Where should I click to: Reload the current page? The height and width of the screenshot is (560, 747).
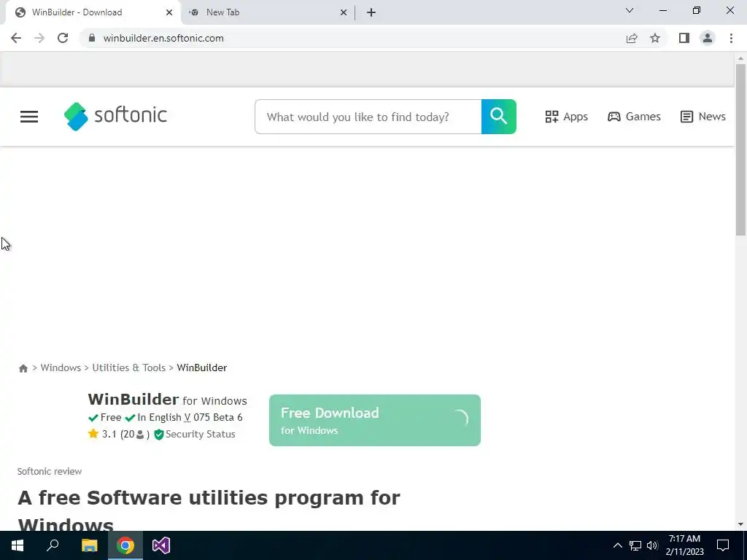(x=63, y=38)
